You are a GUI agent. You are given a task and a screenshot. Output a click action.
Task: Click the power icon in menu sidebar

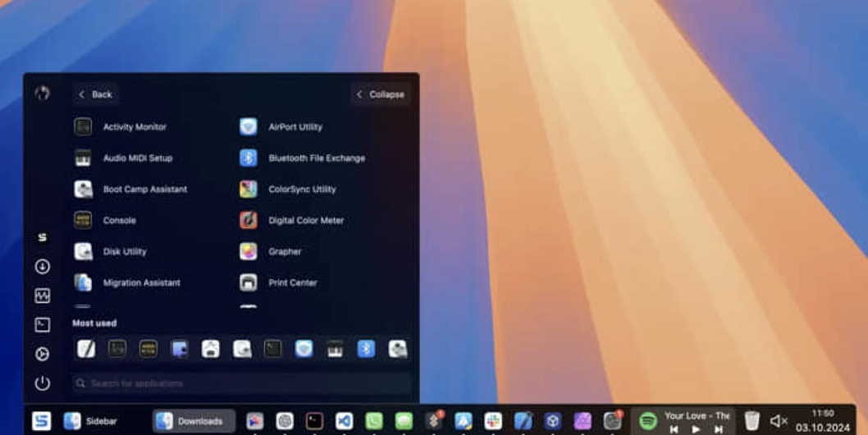click(43, 383)
